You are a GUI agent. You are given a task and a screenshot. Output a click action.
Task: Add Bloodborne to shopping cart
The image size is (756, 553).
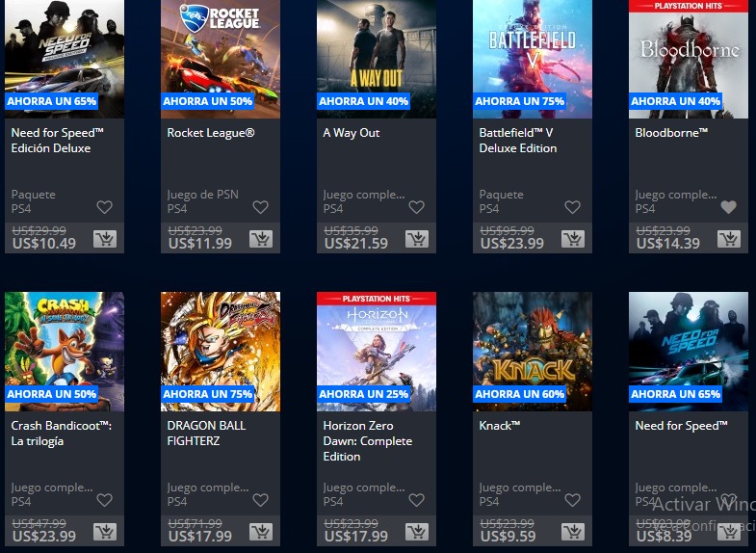[728, 240]
